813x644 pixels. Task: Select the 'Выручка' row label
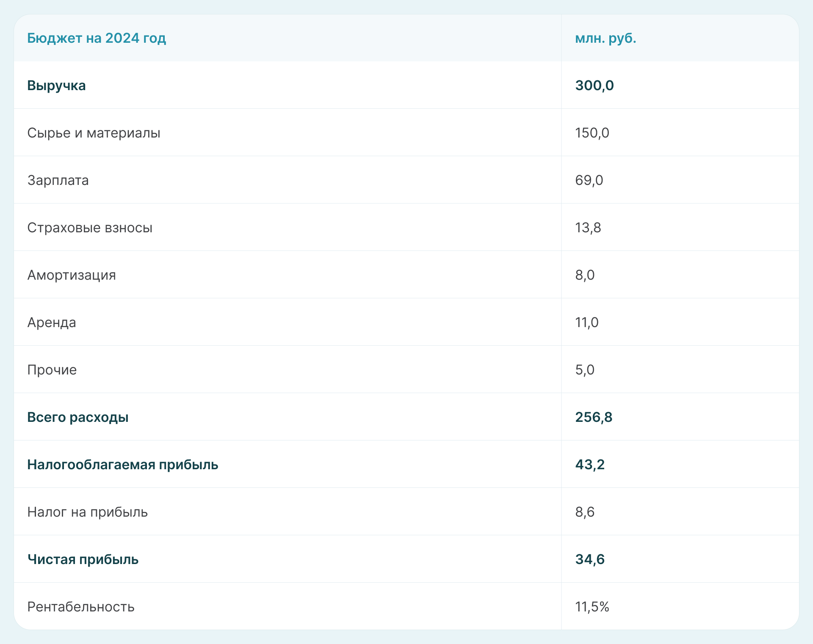pyautogui.click(x=56, y=85)
